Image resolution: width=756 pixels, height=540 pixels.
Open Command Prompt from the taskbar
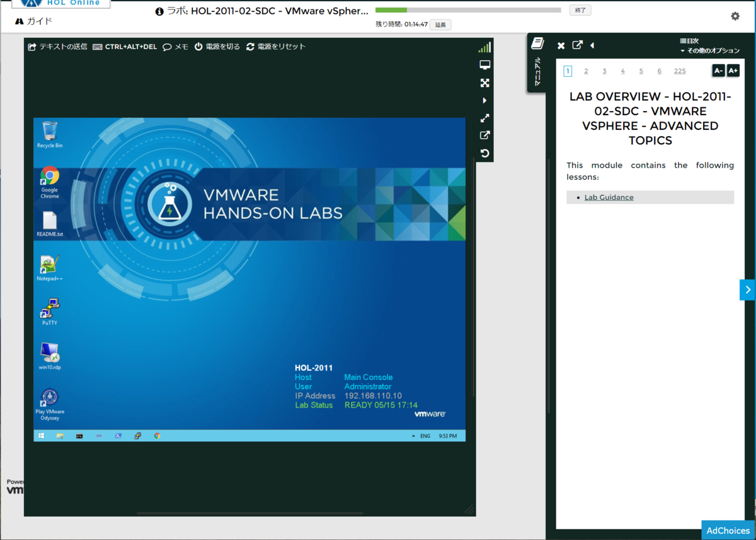(79, 435)
